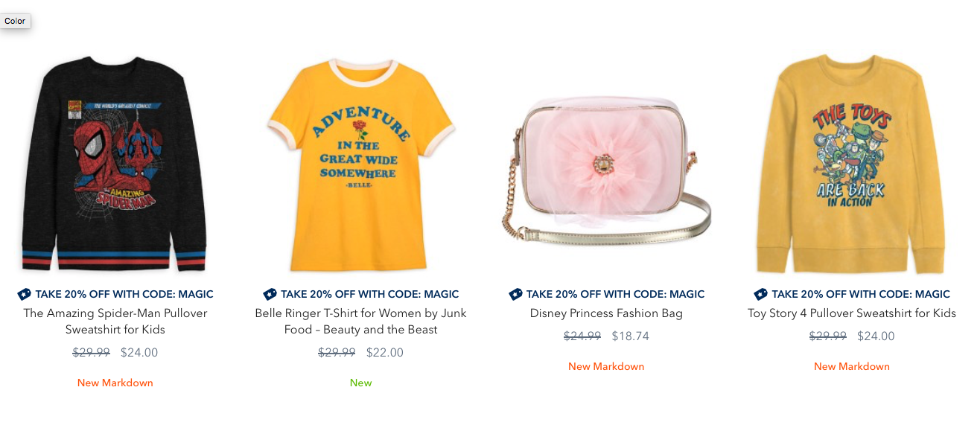Viewport: 980px width, 425px height.
Task: Click the promo tag icon under Princess Fashion Bag
Action: (x=516, y=294)
